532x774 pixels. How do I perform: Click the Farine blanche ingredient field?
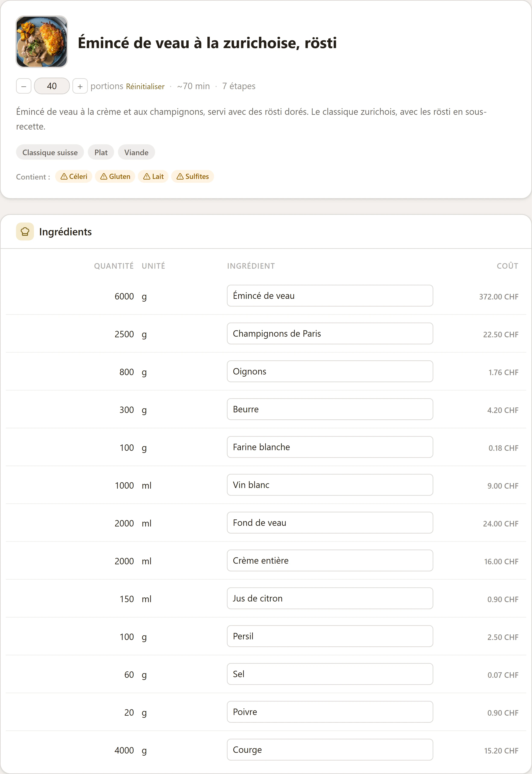pos(330,447)
